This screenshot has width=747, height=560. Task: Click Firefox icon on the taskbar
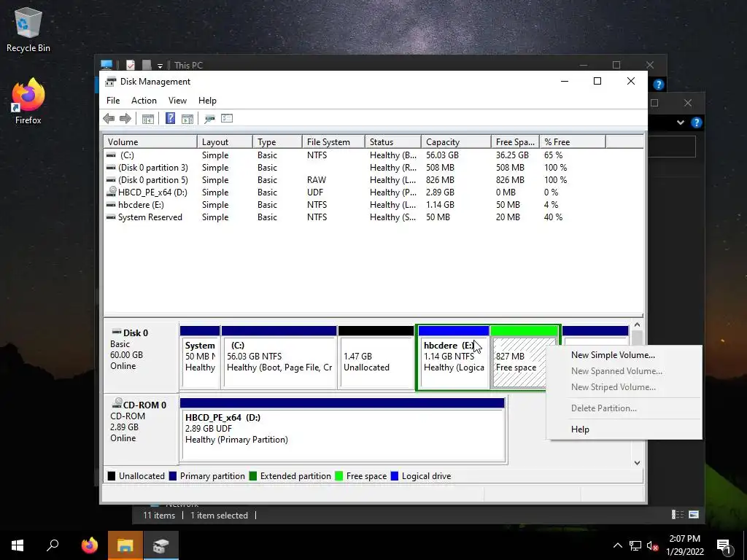(89, 545)
